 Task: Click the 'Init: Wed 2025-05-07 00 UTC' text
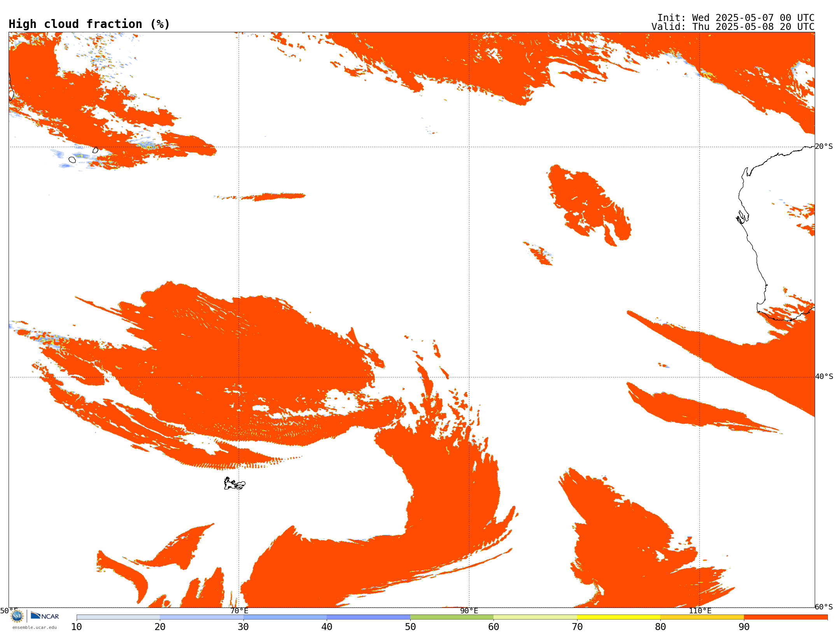click(x=736, y=18)
